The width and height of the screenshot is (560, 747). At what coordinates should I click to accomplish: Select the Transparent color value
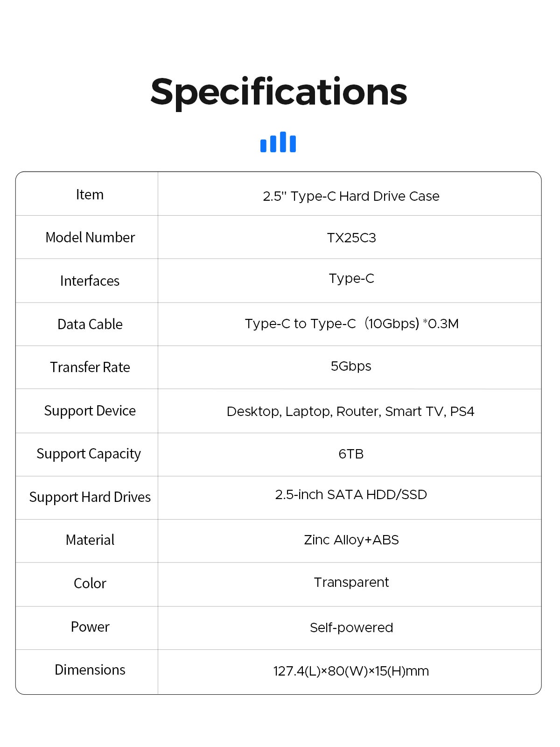point(351,583)
